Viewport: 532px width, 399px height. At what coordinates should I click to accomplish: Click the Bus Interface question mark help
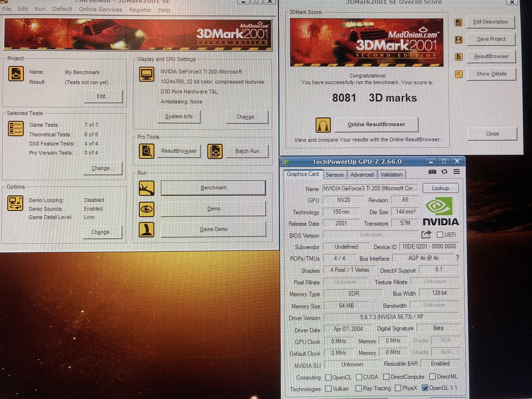coord(458,258)
